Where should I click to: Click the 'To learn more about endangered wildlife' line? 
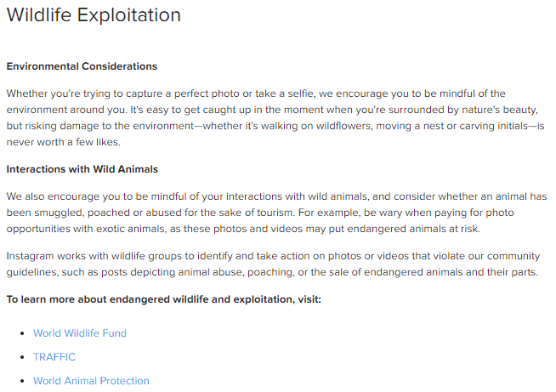click(163, 299)
